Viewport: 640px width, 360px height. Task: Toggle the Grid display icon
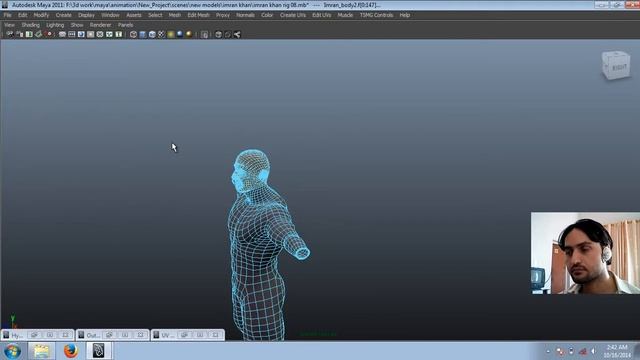(x=62, y=34)
